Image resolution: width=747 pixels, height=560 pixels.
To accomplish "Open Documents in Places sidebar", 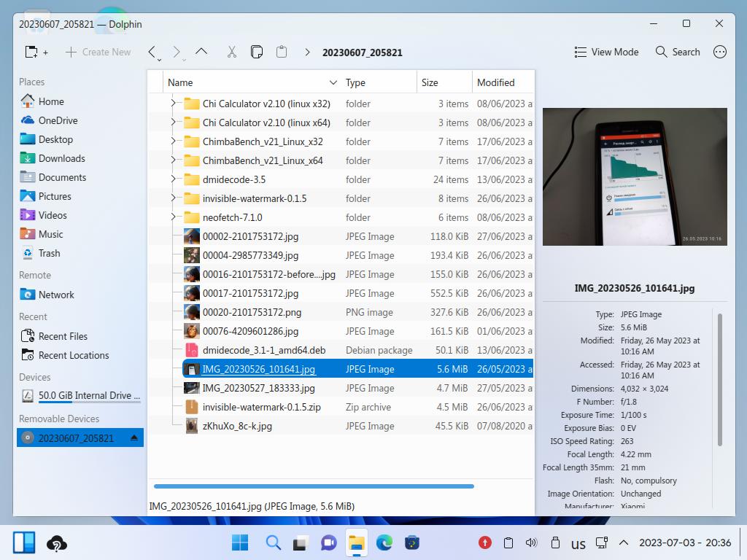I will 79,177.
